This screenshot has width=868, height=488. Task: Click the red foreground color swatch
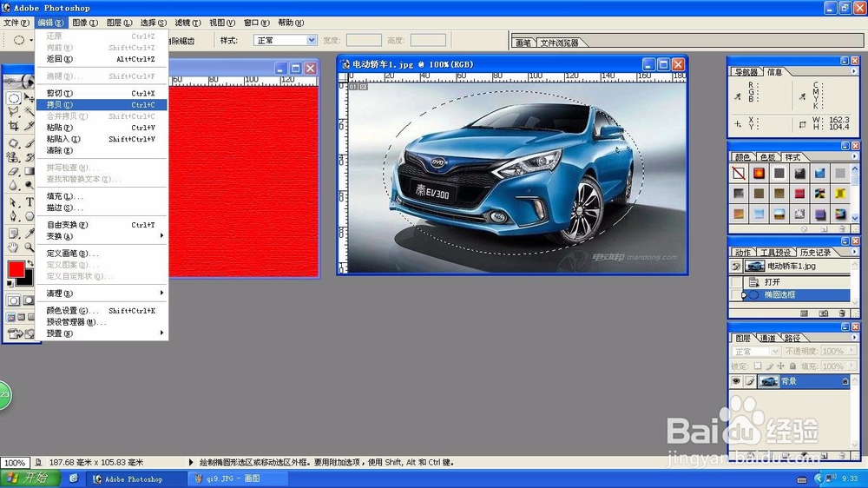16,270
